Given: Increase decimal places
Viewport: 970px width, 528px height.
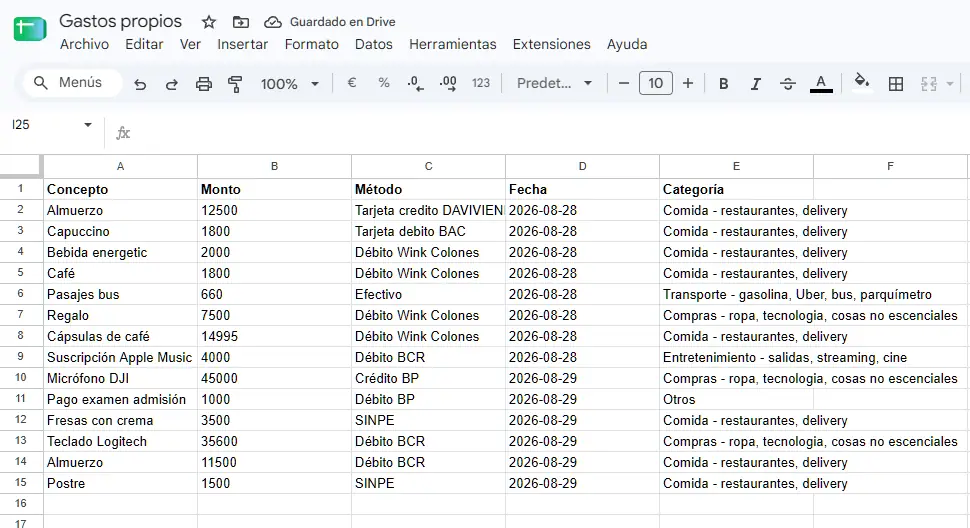Looking at the screenshot, I should click(x=448, y=83).
